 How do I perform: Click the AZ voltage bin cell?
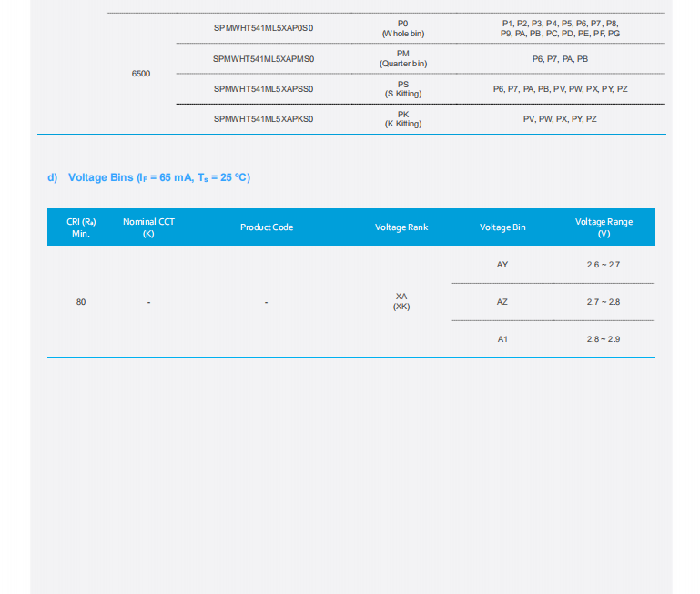click(502, 302)
